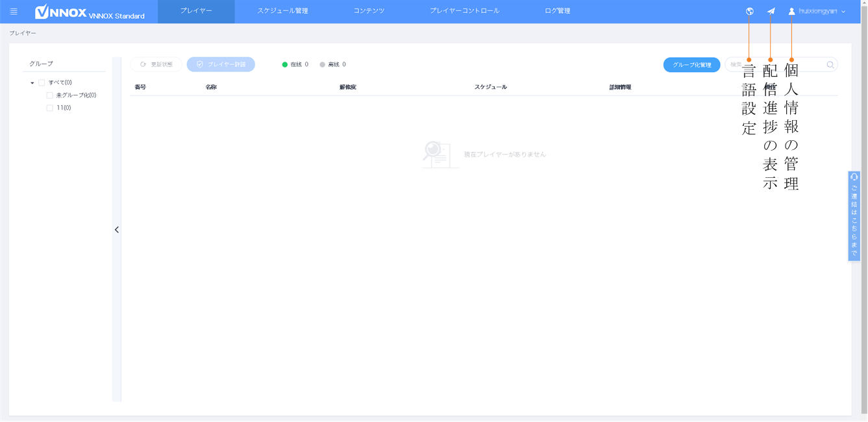Show distribution progress paper plane icon
Screen dimensions: 868x422
coord(771,11)
